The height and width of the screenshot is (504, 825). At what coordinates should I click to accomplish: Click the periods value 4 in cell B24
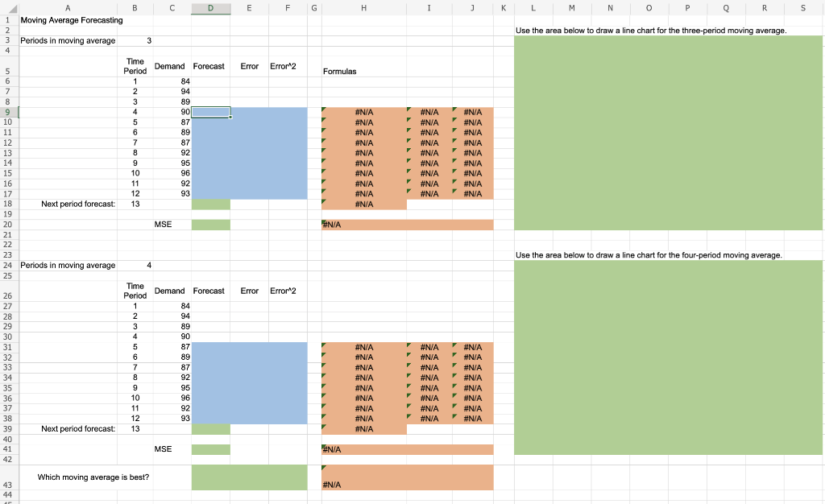click(149, 266)
